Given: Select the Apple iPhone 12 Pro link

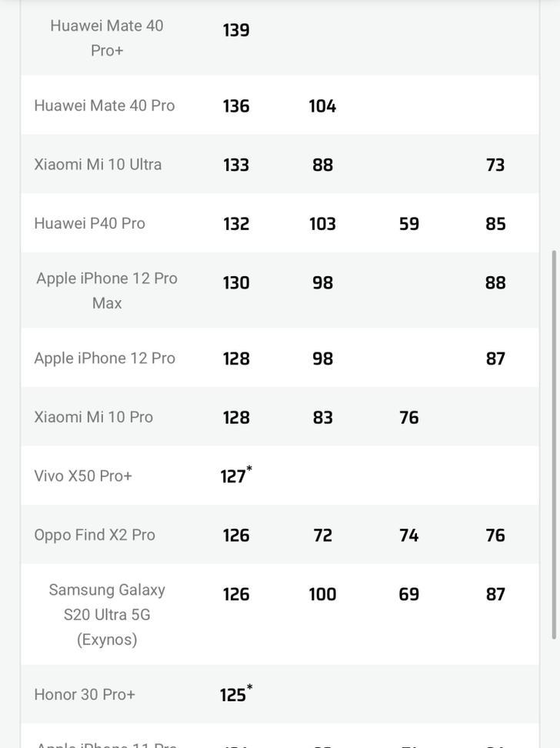Looking at the screenshot, I should pyautogui.click(x=105, y=359).
